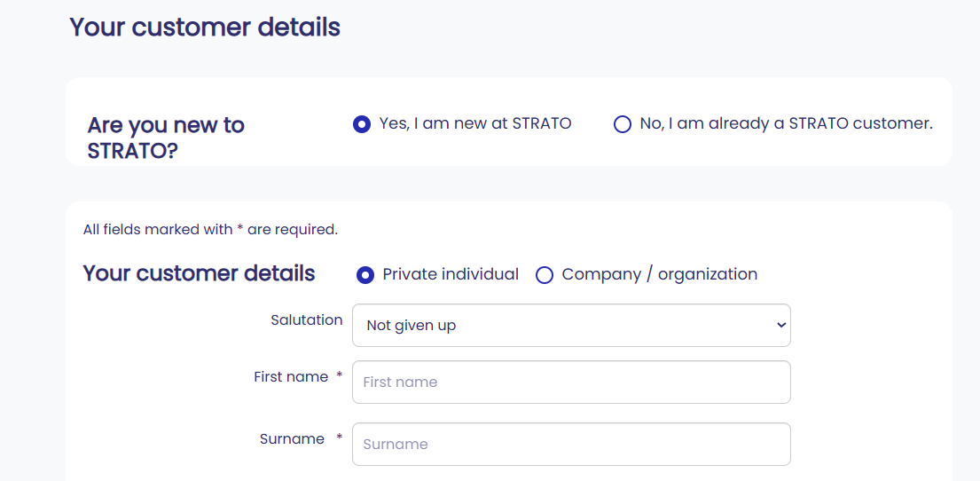Choose 'No, I am already a STRATO customer'

(623, 124)
